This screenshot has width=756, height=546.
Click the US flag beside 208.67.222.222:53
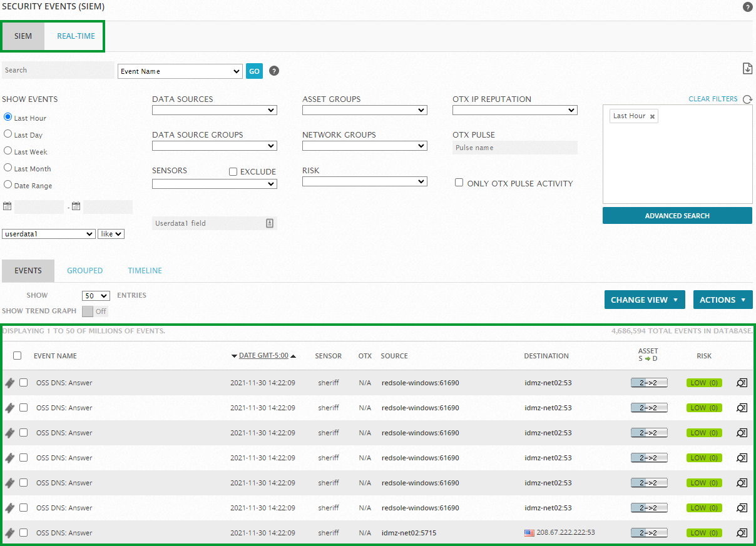529,533
